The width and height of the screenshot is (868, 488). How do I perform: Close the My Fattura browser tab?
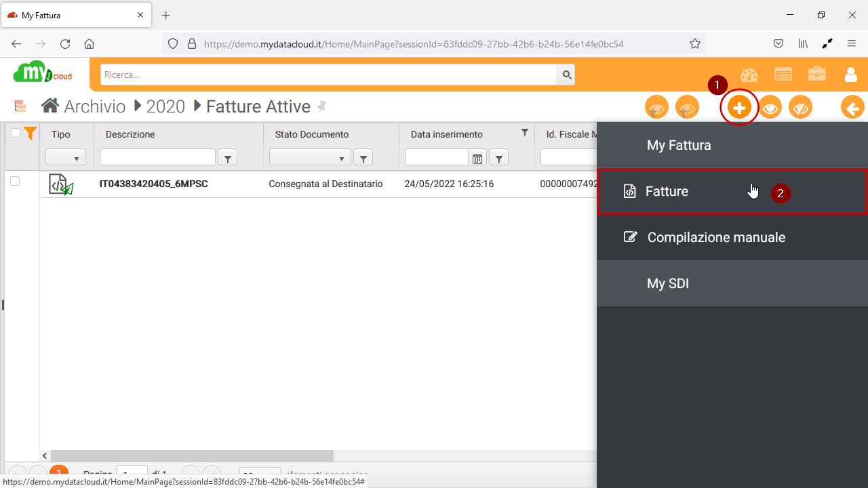tap(140, 15)
